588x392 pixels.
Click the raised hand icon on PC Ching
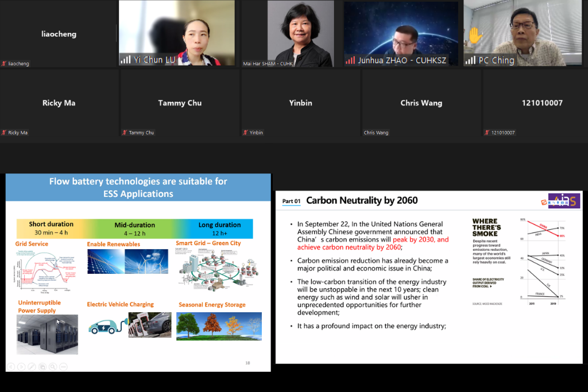[x=475, y=36]
